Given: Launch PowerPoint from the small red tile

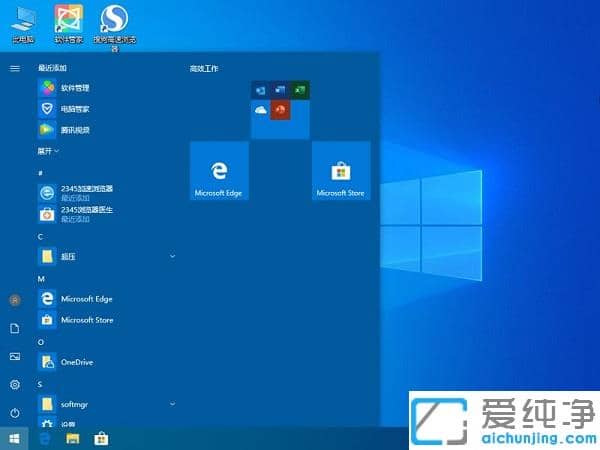Looking at the screenshot, I should (280, 109).
